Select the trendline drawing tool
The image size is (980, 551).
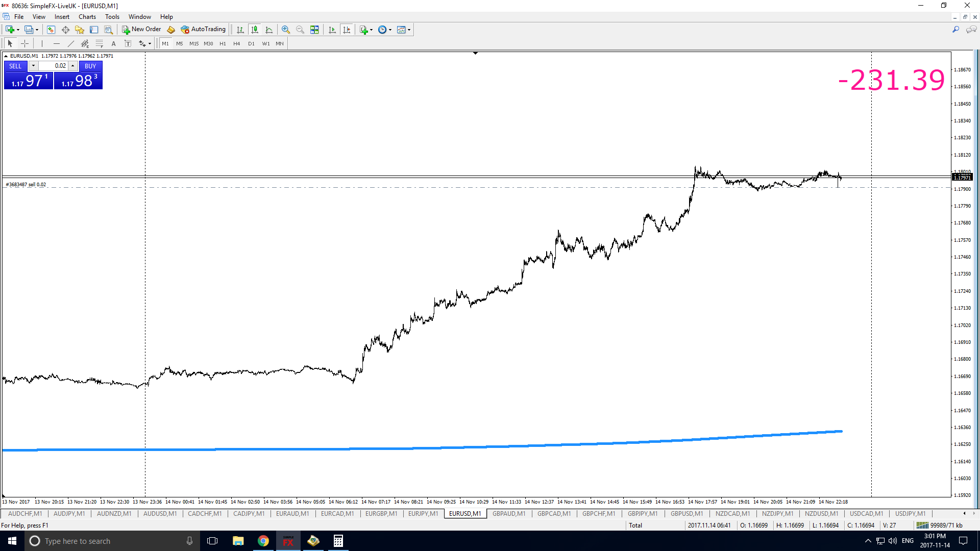click(x=71, y=43)
